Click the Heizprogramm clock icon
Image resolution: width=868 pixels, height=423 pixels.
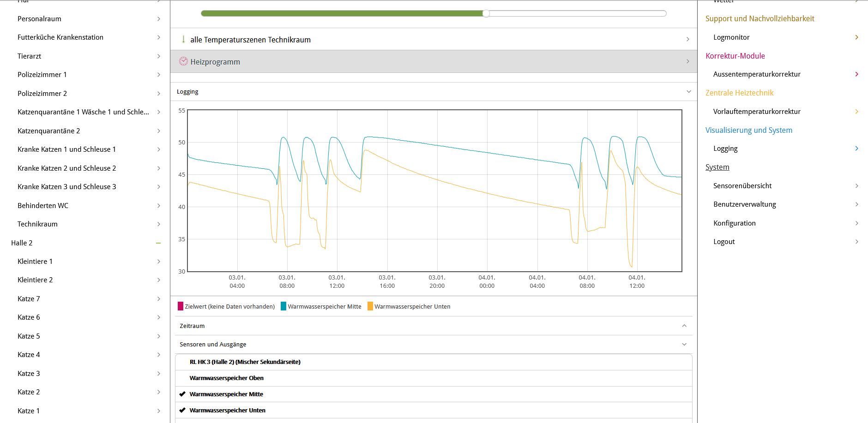click(x=183, y=61)
